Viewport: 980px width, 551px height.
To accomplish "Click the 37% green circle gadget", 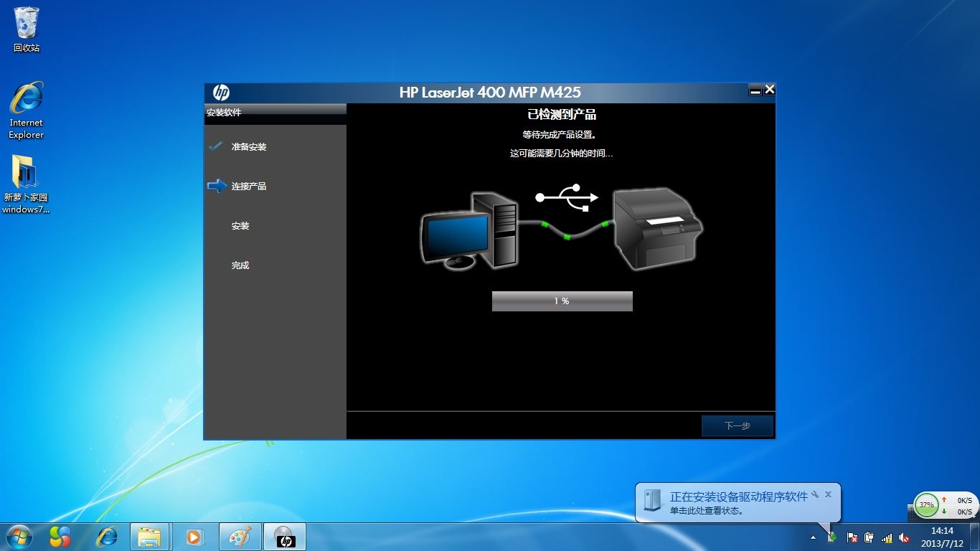I will tap(927, 505).
